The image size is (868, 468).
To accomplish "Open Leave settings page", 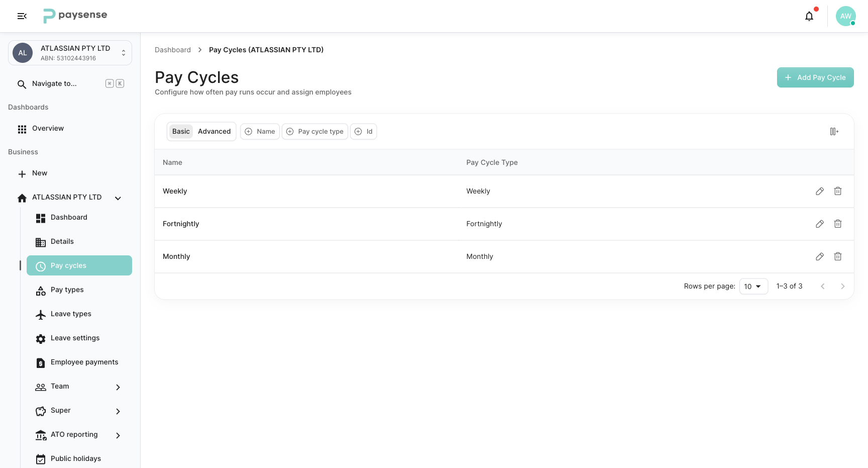I will coord(79,338).
